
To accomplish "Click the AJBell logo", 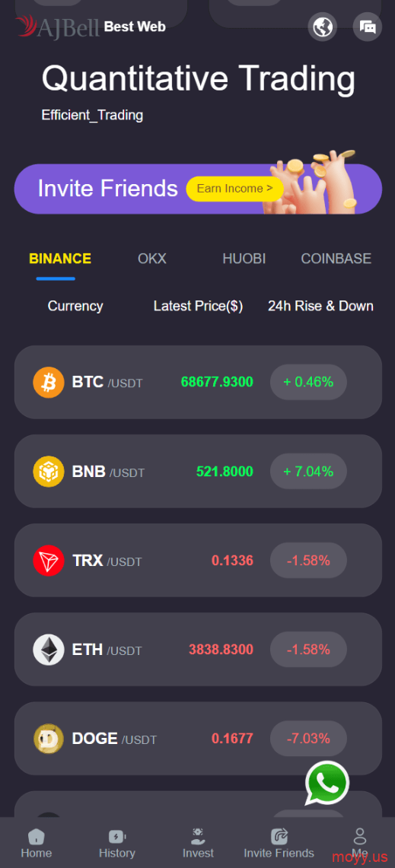I will click(x=57, y=27).
